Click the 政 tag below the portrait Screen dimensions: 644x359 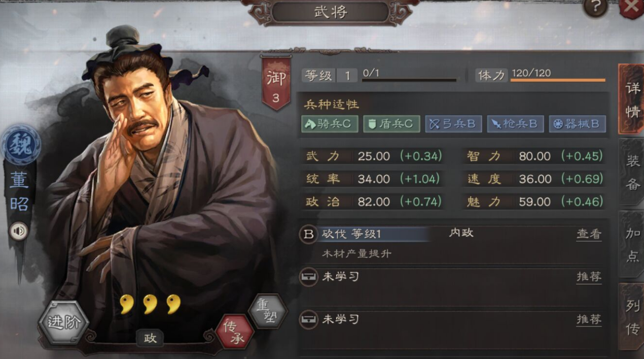click(x=150, y=338)
